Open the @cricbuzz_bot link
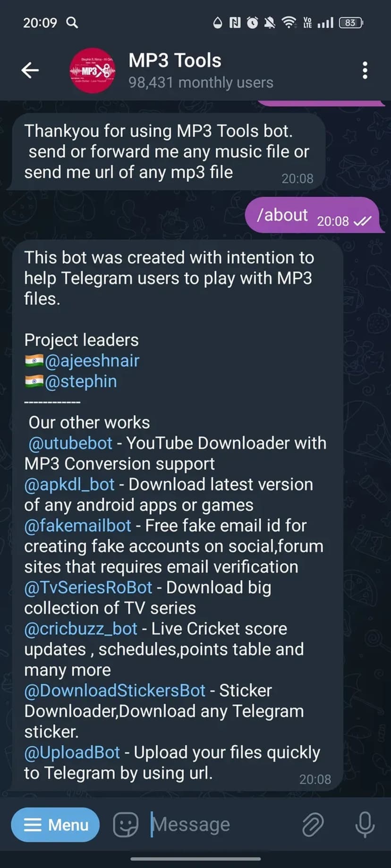391x868 pixels. [x=81, y=629]
